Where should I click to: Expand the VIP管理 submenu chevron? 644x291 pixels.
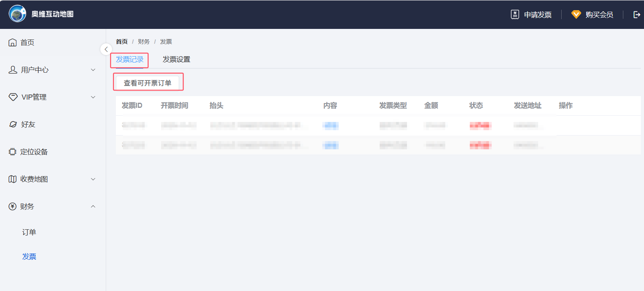[x=93, y=97]
